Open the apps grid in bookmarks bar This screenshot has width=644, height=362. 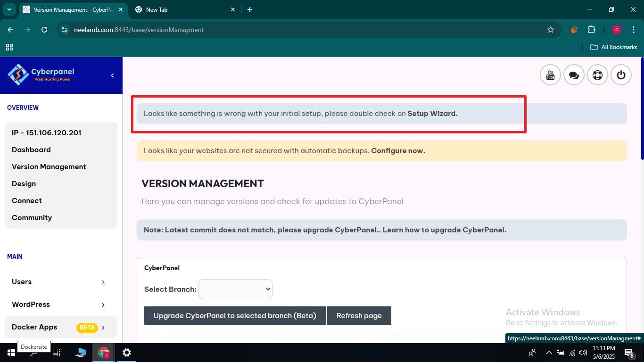(x=9, y=47)
